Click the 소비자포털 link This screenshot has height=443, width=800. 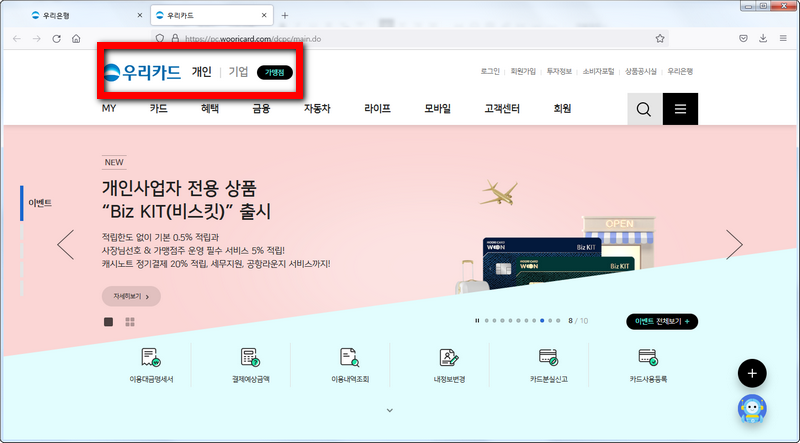pyautogui.click(x=598, y=71)
